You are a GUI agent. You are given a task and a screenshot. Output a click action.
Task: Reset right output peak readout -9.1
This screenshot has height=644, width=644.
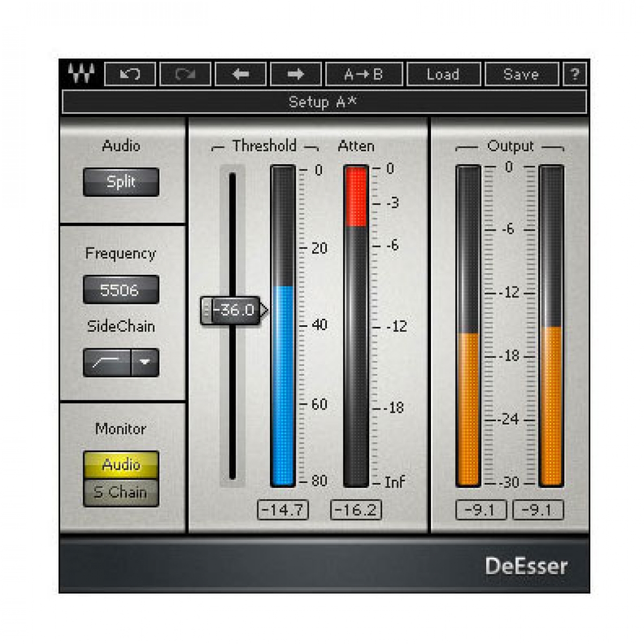[538, 510]
